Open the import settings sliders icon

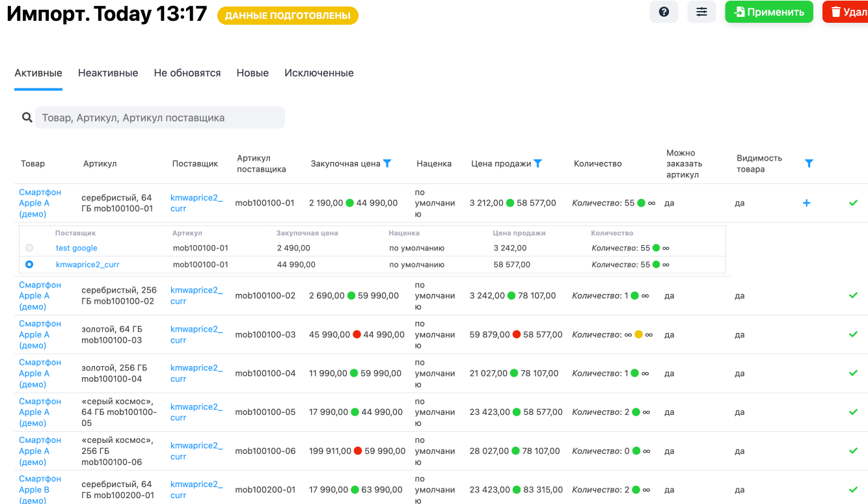click(x=701, y=12)
